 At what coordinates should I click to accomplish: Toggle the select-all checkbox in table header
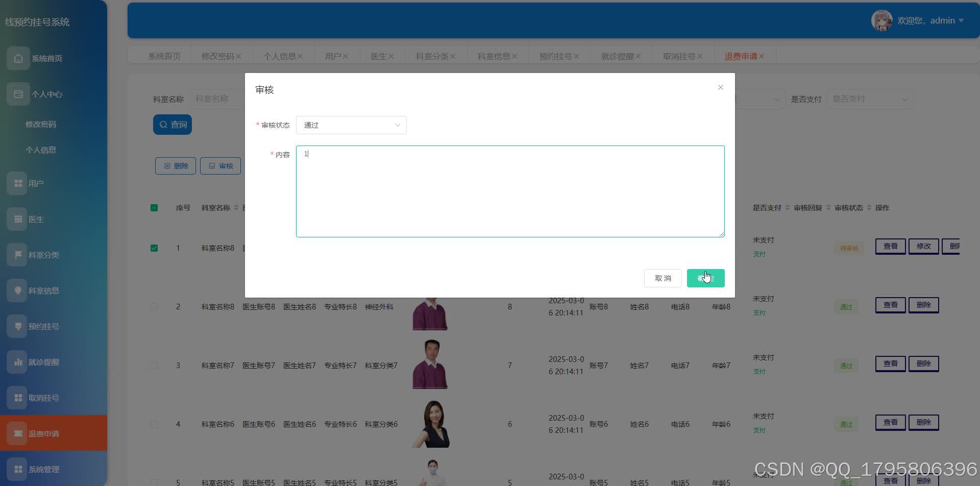(154, 208)
